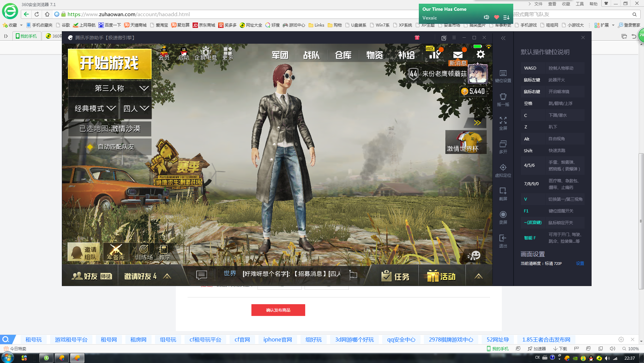This screenshot has height=363, width=644.
Task: Collapse the emulator side panel arrows
Action: pos(503,38)
